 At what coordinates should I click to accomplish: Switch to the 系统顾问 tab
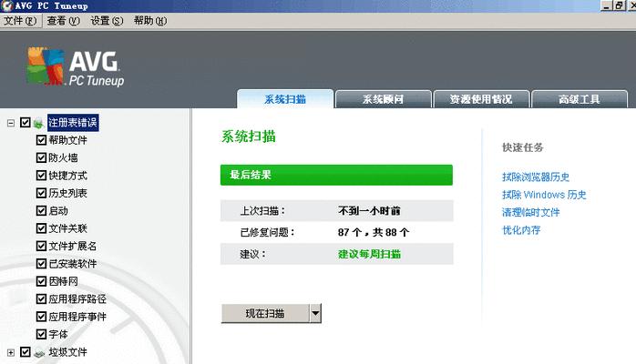point(384,99)
